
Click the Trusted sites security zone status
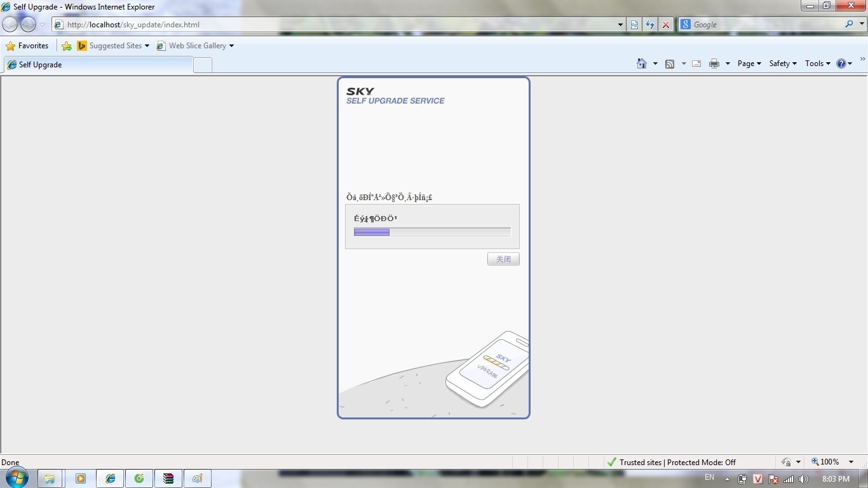point(672,463)
